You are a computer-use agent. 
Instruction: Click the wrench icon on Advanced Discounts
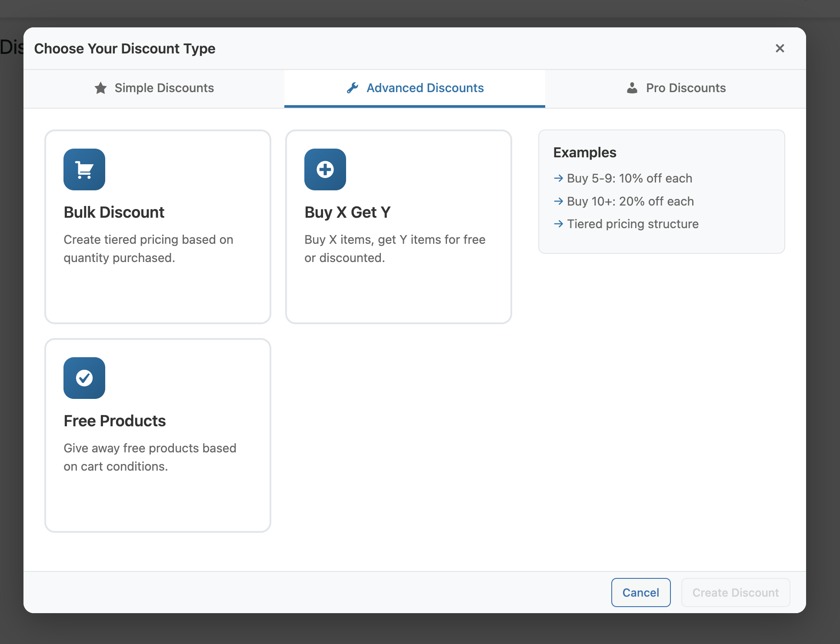[352, 88]
